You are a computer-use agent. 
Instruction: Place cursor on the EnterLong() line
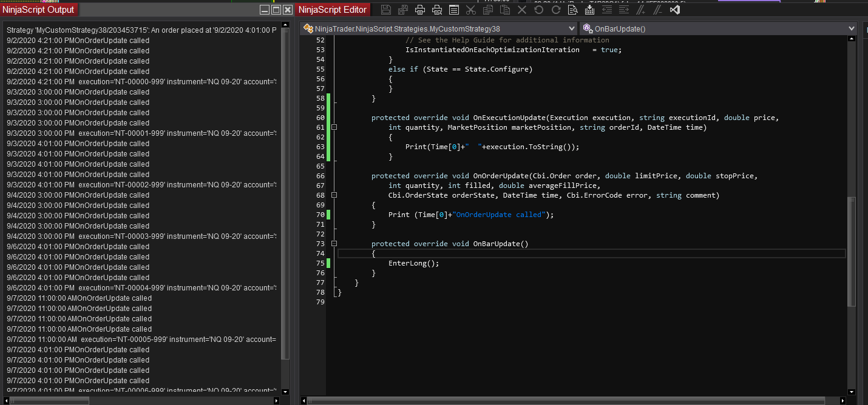click(413, 263)
